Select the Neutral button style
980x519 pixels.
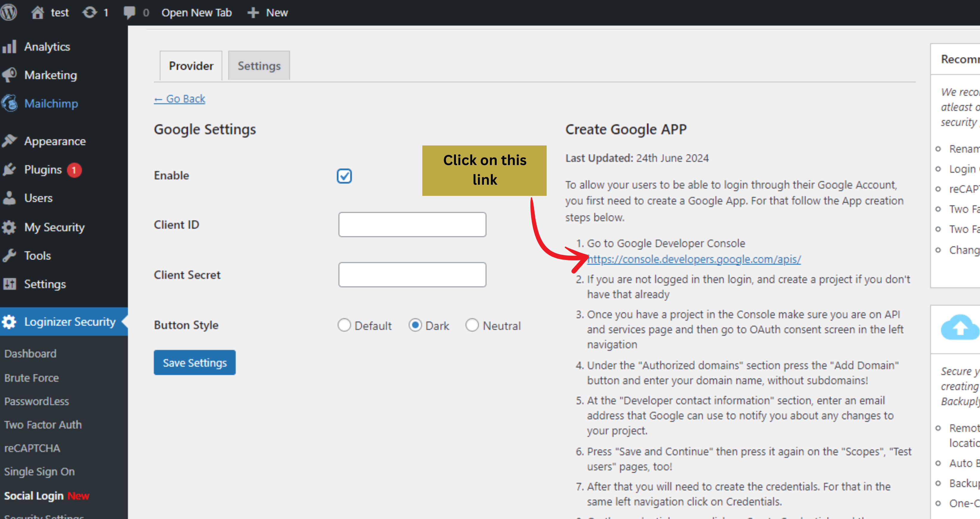[x=472, y=325]
